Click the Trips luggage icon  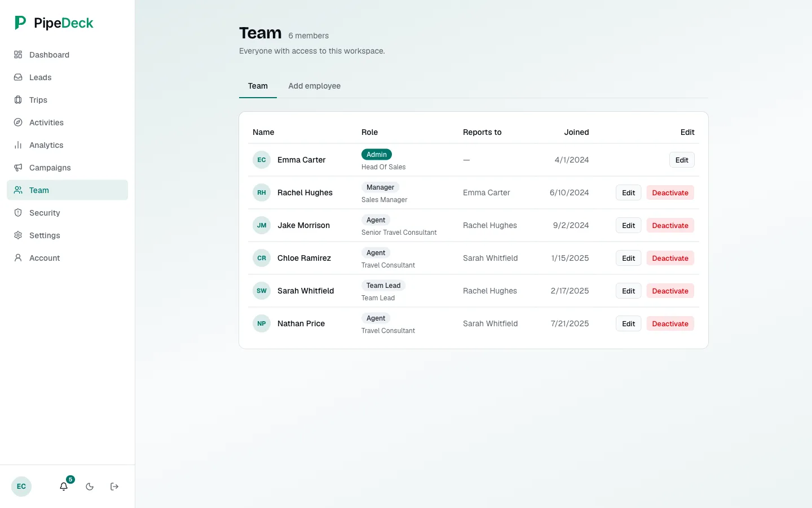click(x=18, y=100)
